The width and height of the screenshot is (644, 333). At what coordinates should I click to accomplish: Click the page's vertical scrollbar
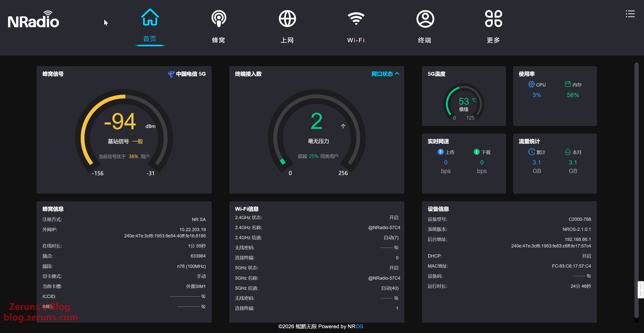[636, 176]
